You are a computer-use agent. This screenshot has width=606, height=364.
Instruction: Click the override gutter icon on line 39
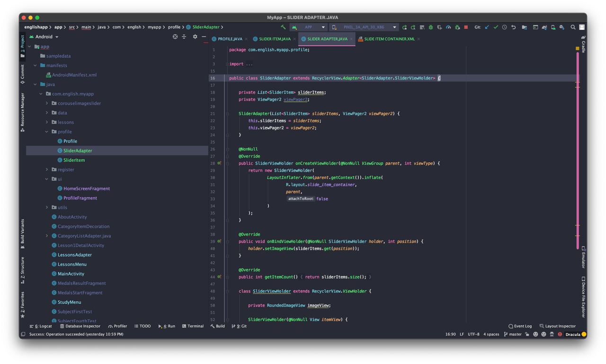(x=219, y=241)
